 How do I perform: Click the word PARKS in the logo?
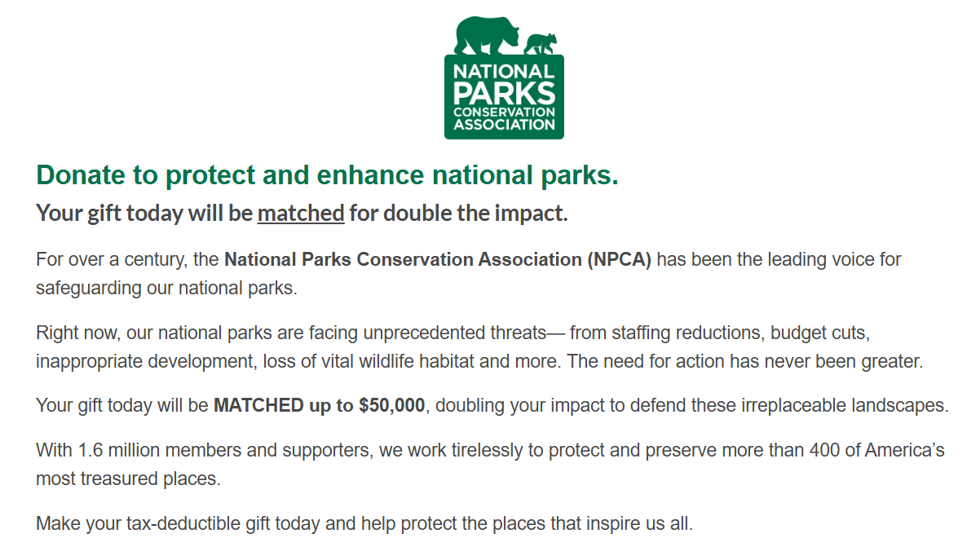click(x=504, y=92)
